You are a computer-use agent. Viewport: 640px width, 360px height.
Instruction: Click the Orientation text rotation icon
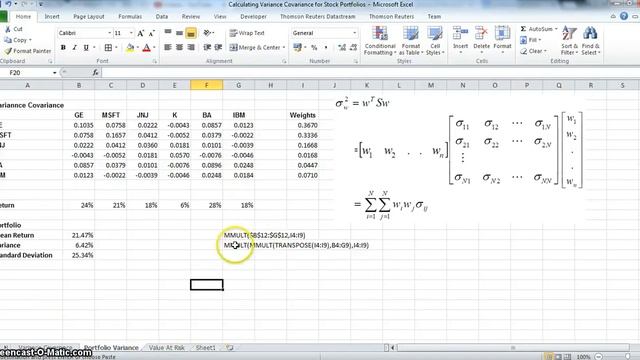tap(207, 33)
